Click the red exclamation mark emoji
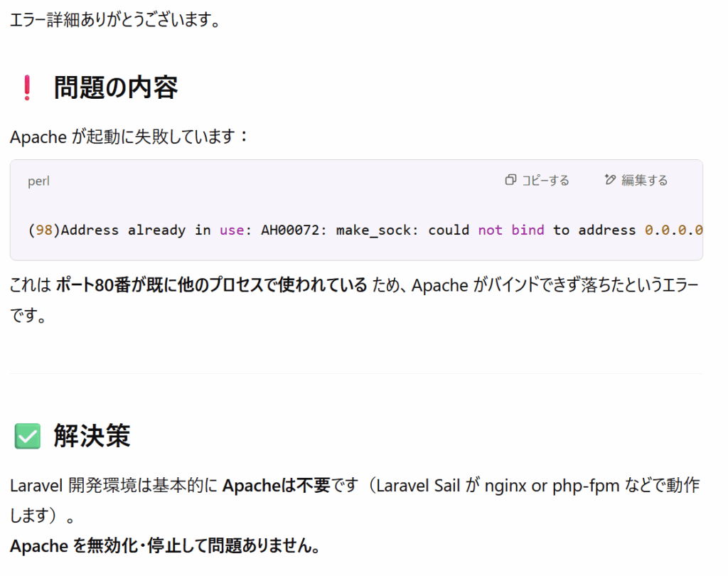Viewport: 728px width, 576px height. (27, 87)
